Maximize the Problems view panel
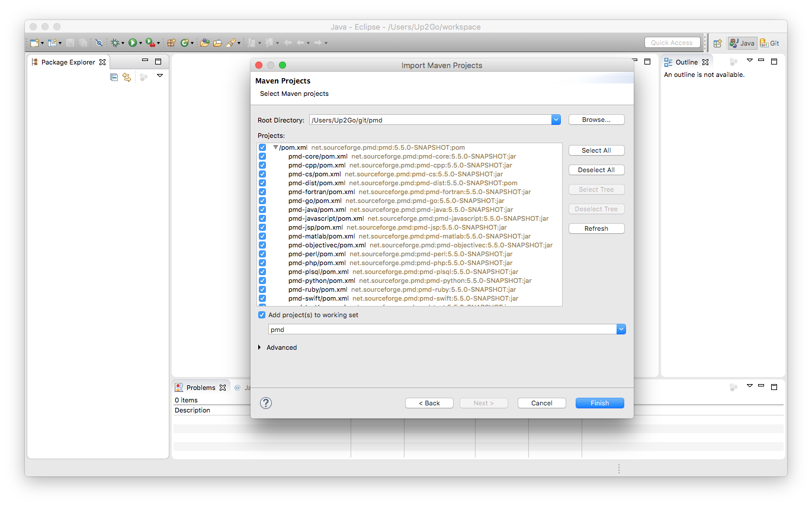Viewport: 812px width, 506px height. tap(774, 386)
